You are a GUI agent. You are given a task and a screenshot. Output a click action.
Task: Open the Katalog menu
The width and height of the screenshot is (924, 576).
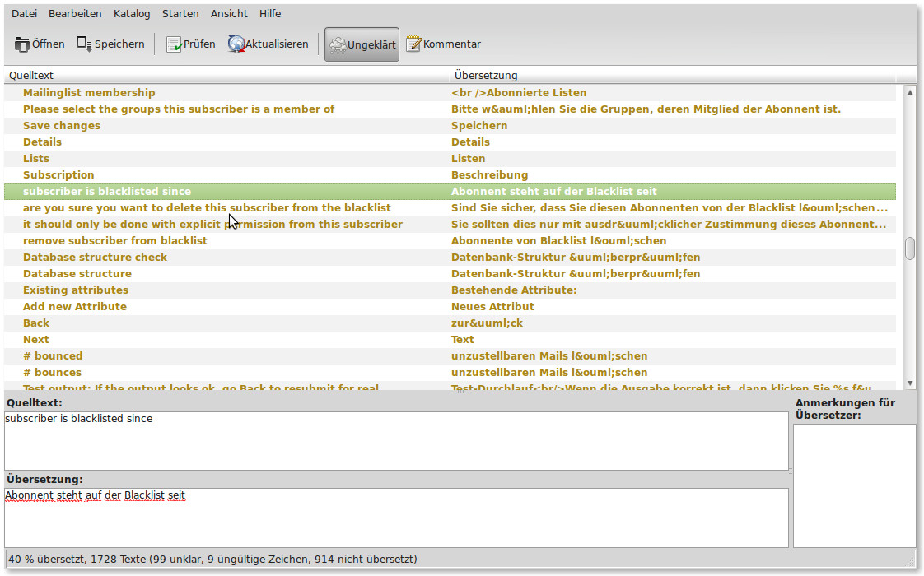[x=132, y=13]
